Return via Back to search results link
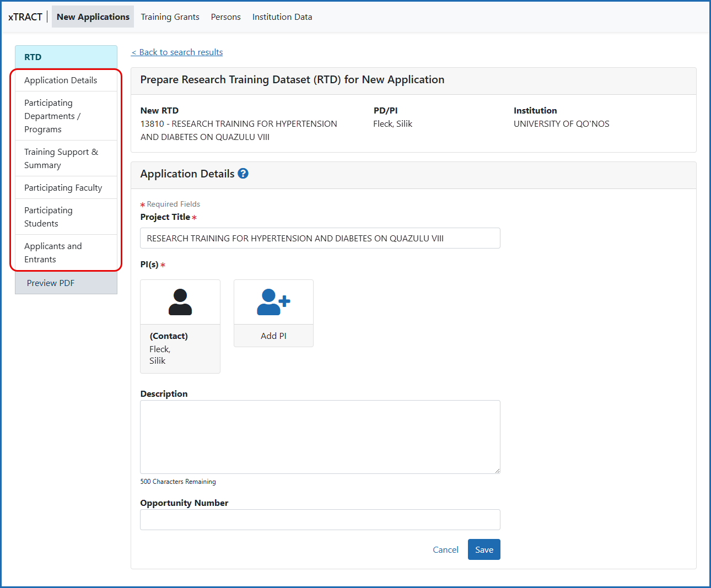Image resolution: width=711 pixels, height=588 pixels. click(177, 52)
